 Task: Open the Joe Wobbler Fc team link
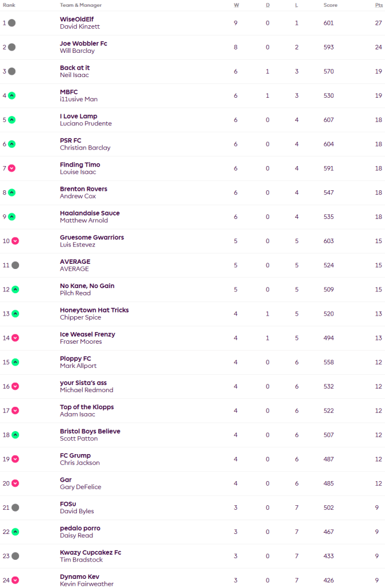(83, 44)
